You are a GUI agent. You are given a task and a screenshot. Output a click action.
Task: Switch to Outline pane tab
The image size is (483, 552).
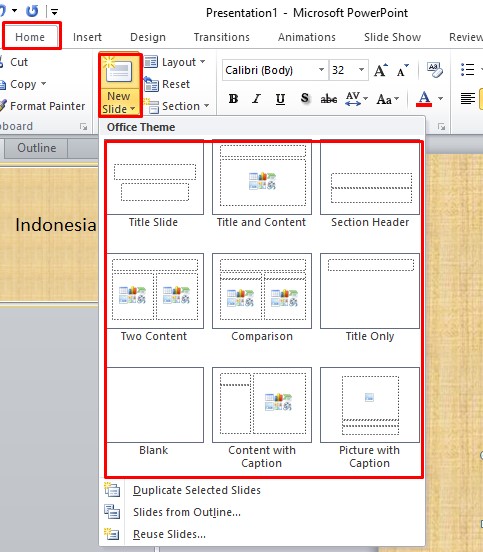point(37,148)
